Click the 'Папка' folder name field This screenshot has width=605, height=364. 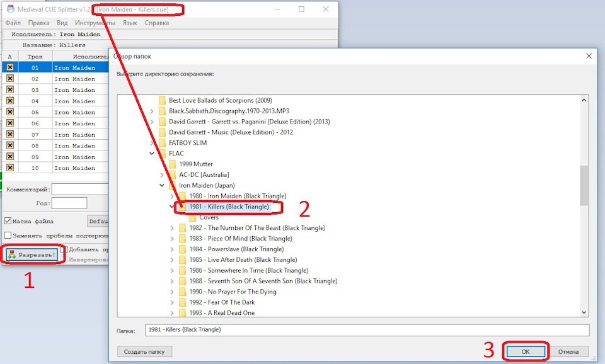[x=367, y=330]
